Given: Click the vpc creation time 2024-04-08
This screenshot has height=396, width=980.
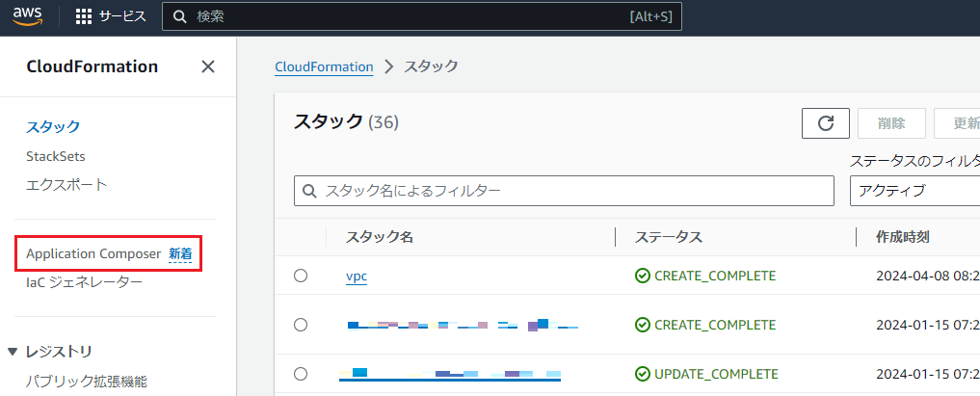Looking at the screenshot, I should (x=928, y=276).
